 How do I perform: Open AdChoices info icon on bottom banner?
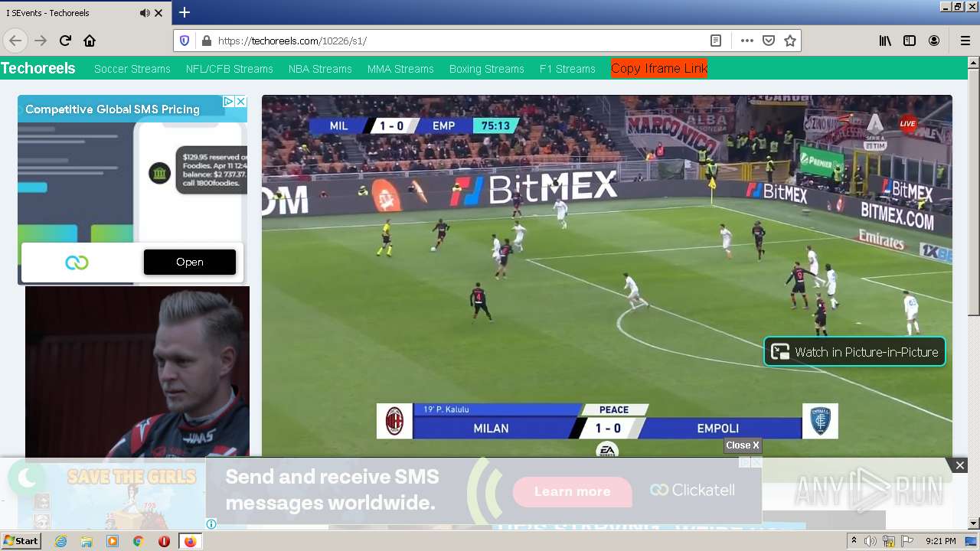click(211, 524)
